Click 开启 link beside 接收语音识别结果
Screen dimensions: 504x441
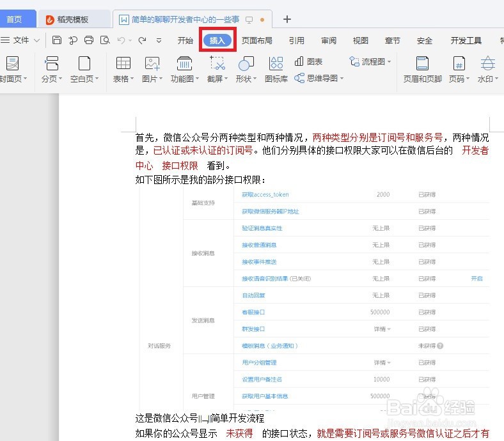(x=476, y=279)
